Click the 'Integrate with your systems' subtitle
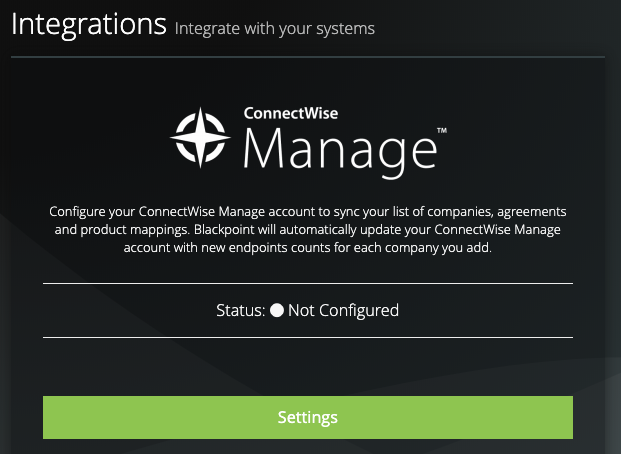The height and width of the screenshot is (454, 621). [274, 29]
